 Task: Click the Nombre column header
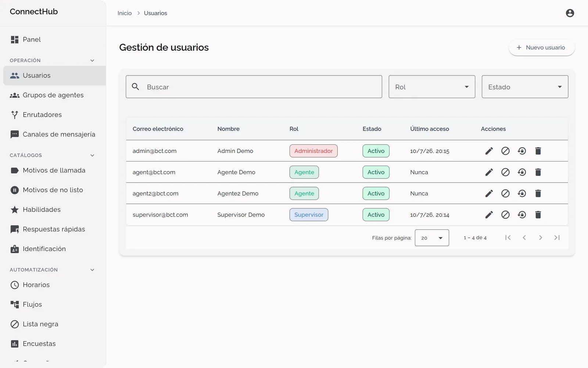228,129
